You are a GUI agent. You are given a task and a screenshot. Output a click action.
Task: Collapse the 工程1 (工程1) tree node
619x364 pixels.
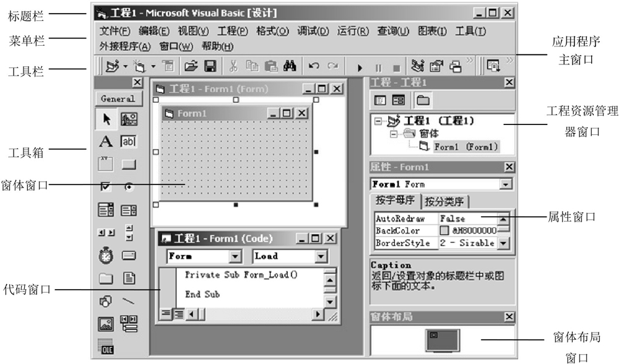tap(378, 121)
